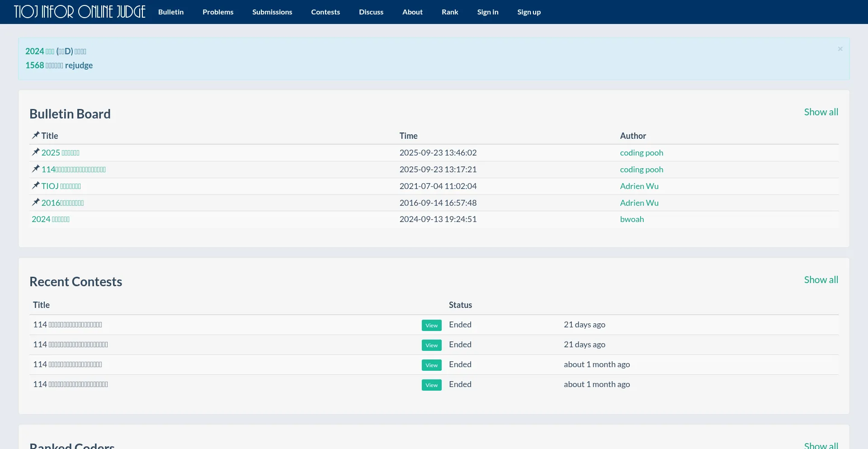Navigate to the Rank page
868x449 pixels.
(450, 12)
